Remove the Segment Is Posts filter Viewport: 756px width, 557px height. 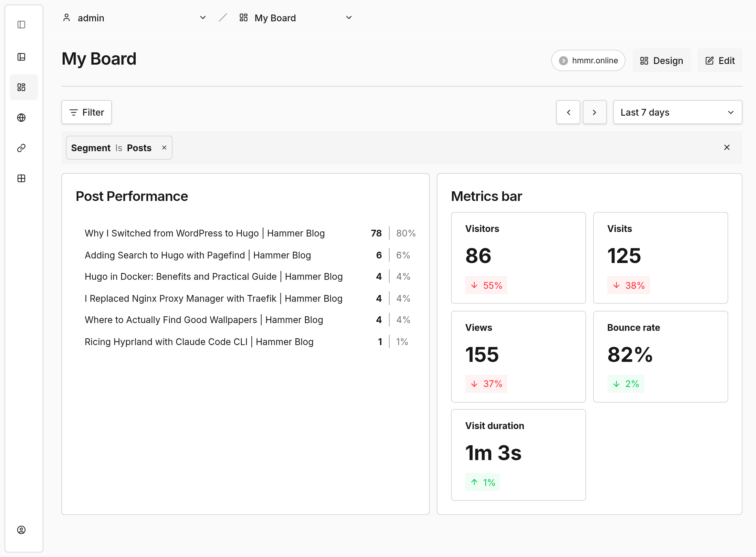tap(164, 148)
